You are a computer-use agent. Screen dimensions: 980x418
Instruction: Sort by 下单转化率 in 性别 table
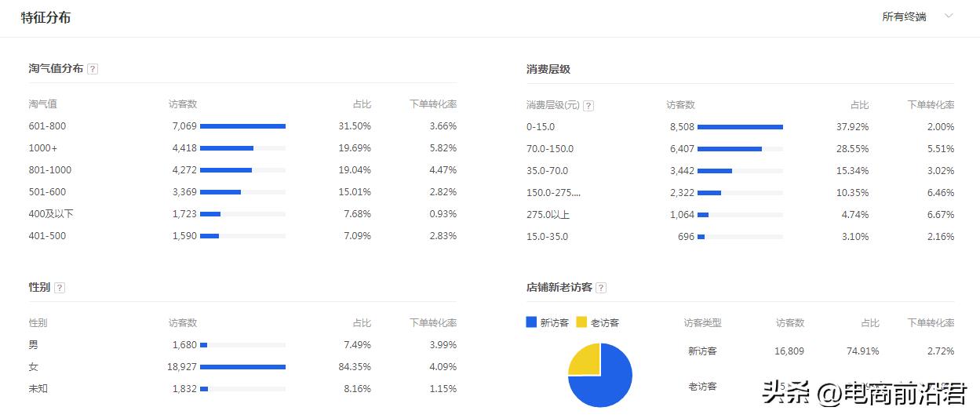pyautogui.click(x=433, y=323)
